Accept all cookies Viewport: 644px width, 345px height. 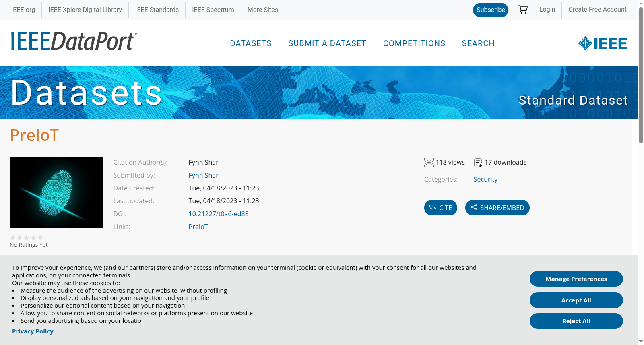click(x=576, y=300)
